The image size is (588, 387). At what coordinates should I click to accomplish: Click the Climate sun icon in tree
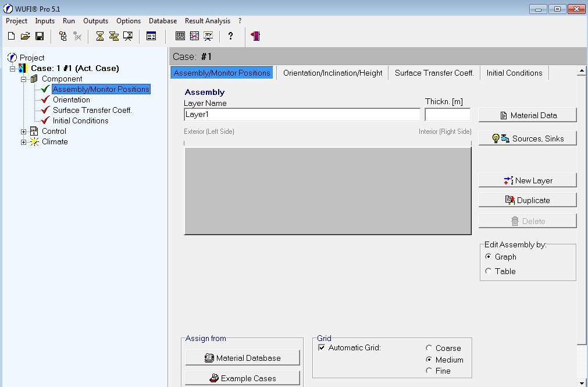(x=34, y=141)
